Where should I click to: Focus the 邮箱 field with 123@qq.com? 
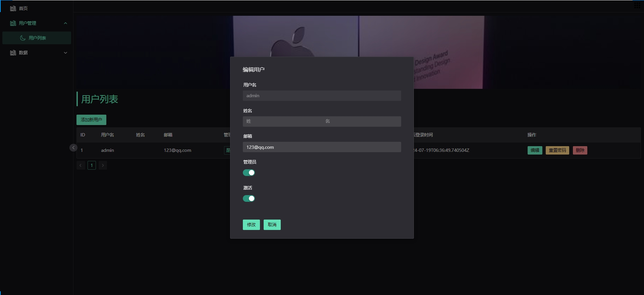pyautogui.click(x=322, y=147)
